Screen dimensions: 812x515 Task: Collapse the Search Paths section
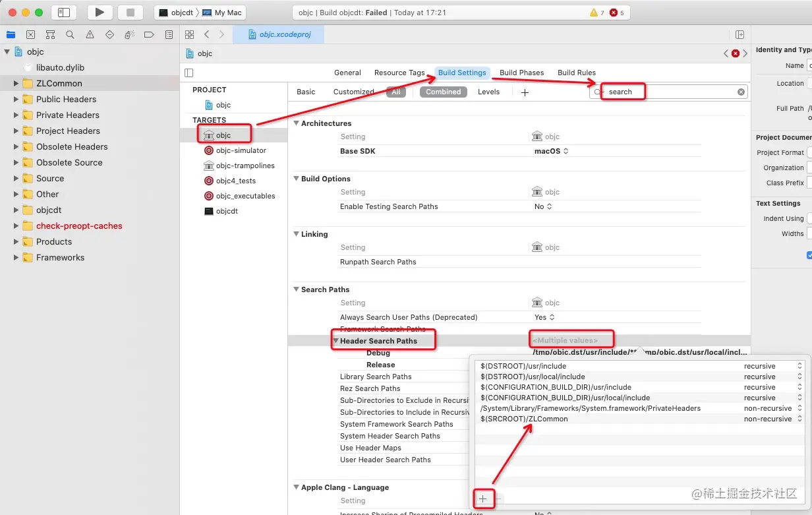click(x=297, y=289)
